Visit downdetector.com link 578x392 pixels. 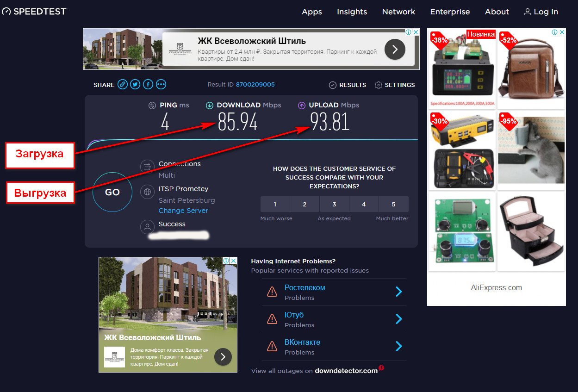click(347, 371)
